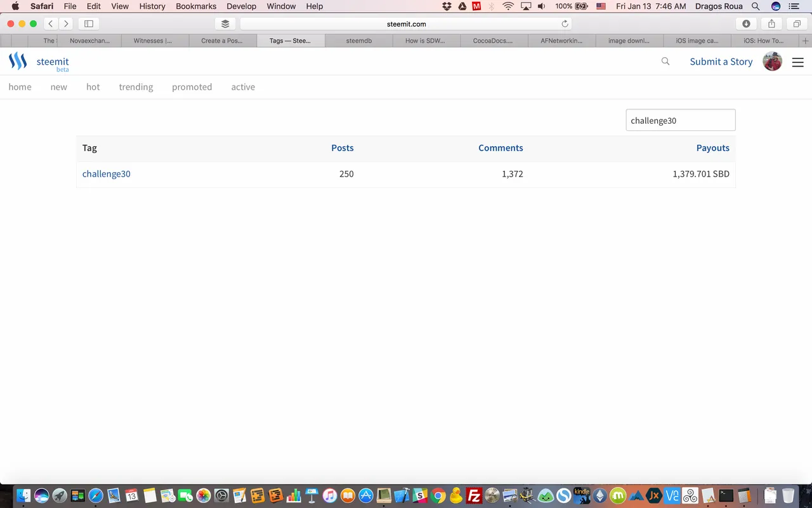The height and width of the screenshot is (508, 812).
Task: Show Safari downloads
Action: pos(746,23)
